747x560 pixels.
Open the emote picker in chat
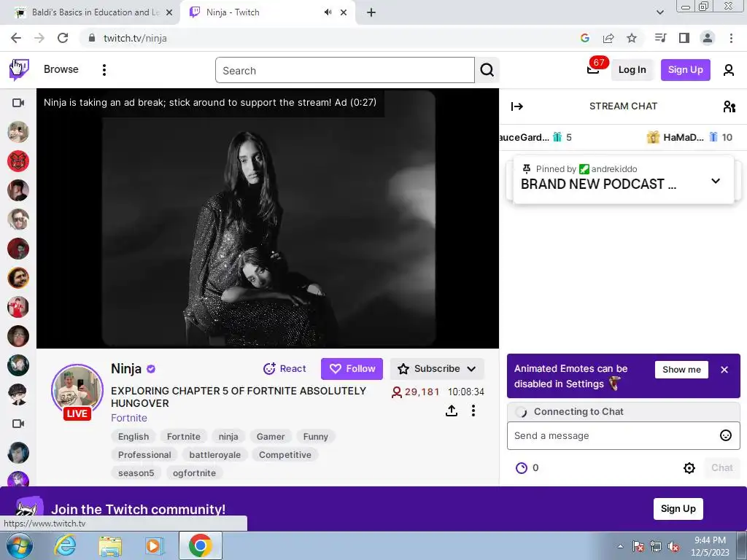726,435
